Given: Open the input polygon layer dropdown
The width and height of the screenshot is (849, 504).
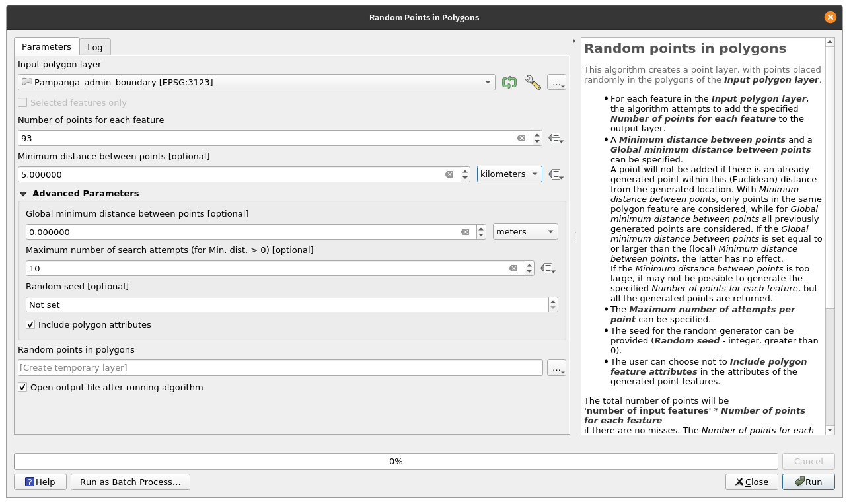Looking at the screenshot, I should (256, 83).
